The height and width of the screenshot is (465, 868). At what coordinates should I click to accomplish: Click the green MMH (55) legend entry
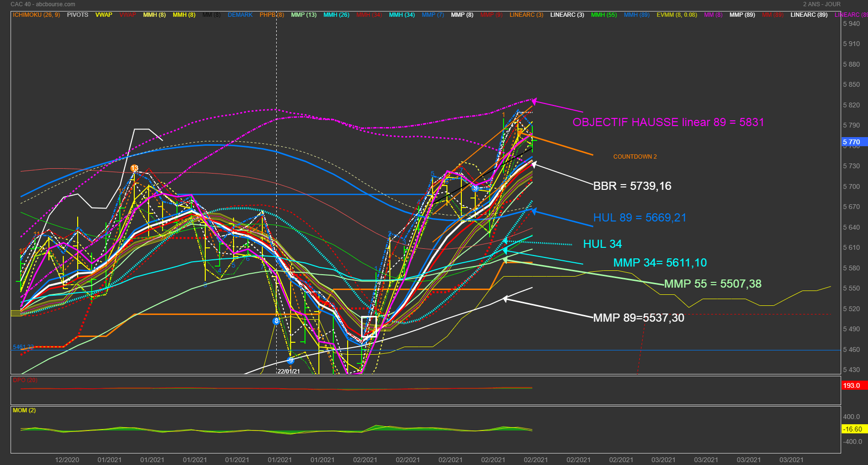[604, 15]
